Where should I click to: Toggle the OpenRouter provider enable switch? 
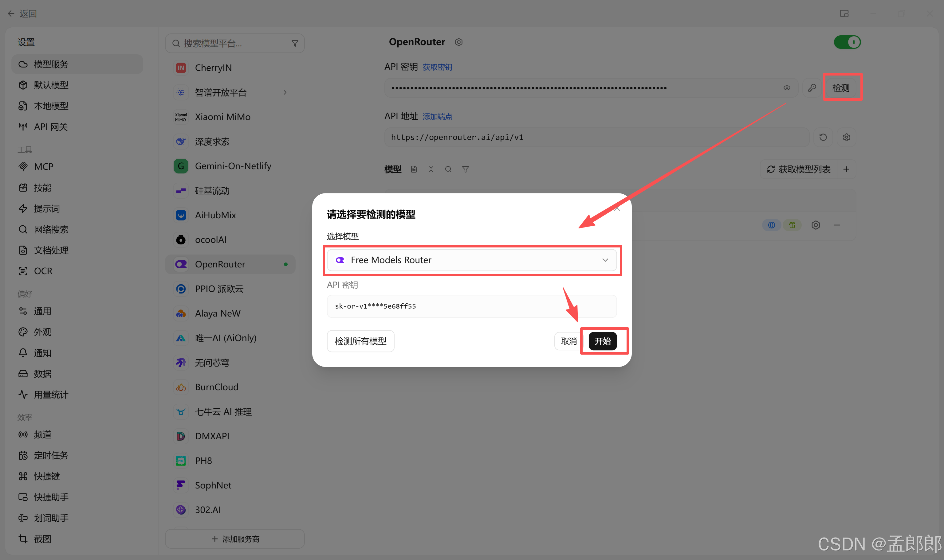click(847, 42)
